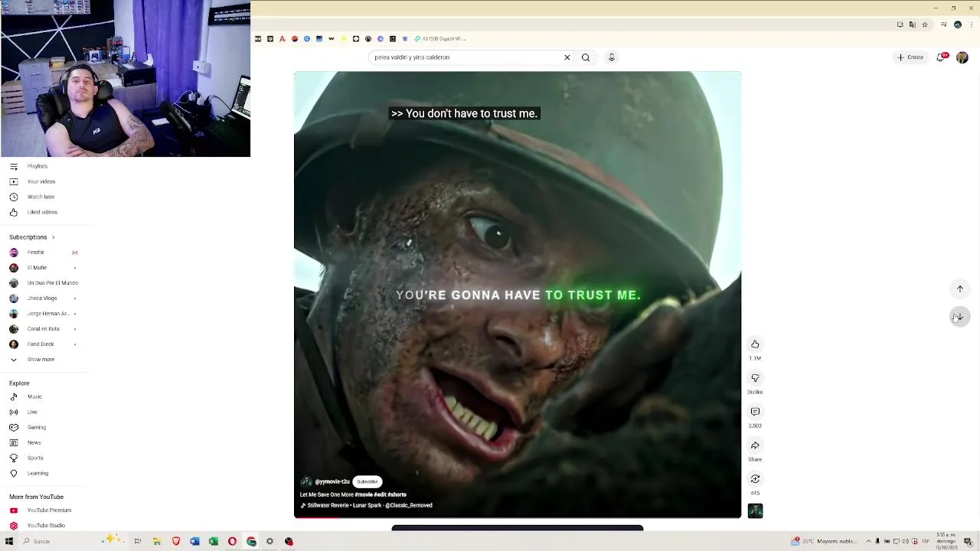Open Settings gear on the taskbar
The width and height of the screenshot is (980, 551).
[x=269, y=542]
